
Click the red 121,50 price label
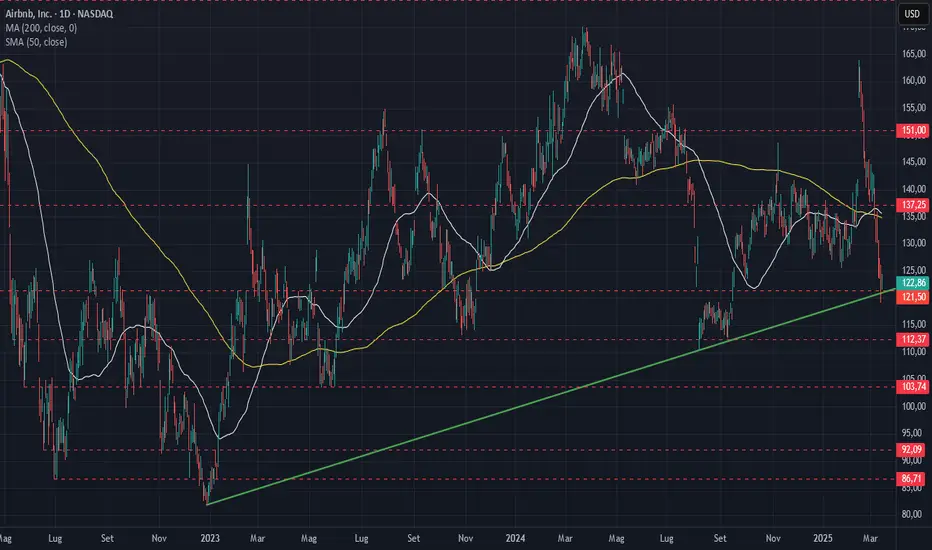tap(912, 297)
